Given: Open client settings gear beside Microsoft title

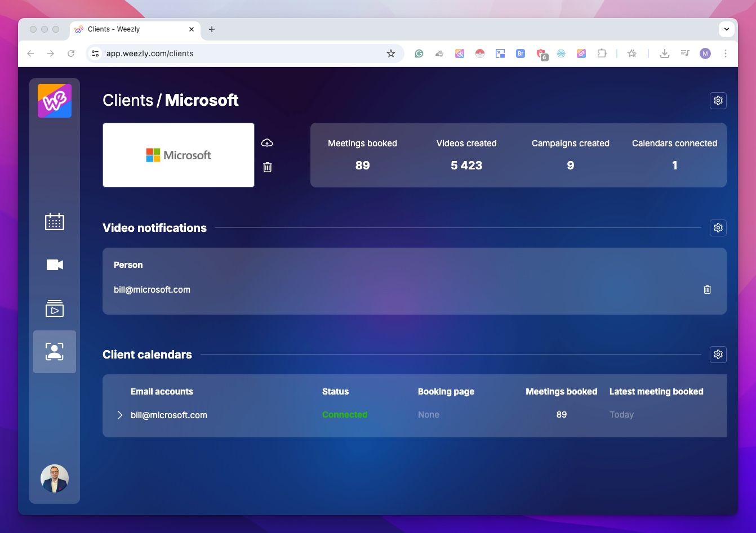Looking at the screenshot, I should [x=718, y=100].
